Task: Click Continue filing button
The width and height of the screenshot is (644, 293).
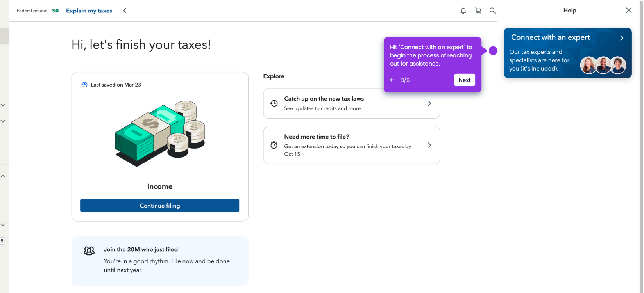Action: tap(160, 206)
